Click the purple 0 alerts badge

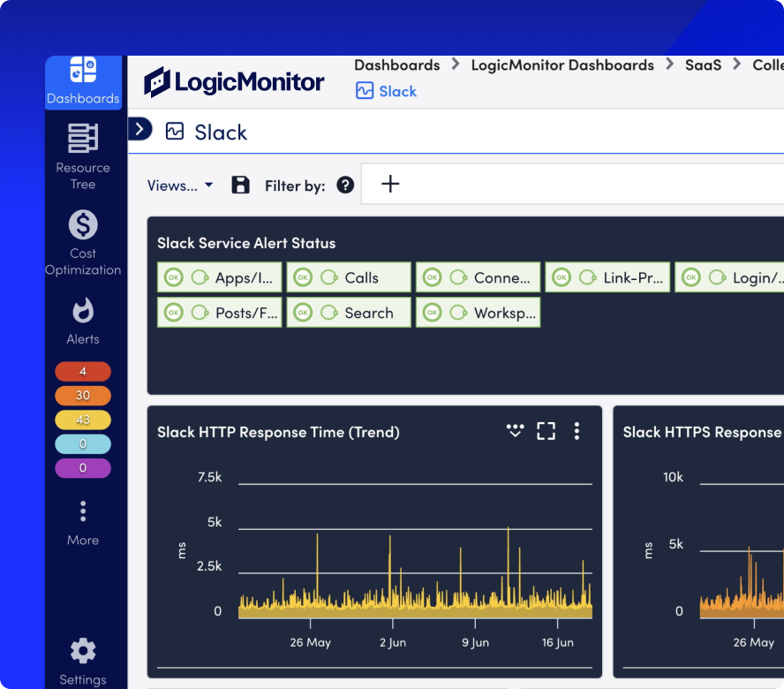click(x=83, y=468)
